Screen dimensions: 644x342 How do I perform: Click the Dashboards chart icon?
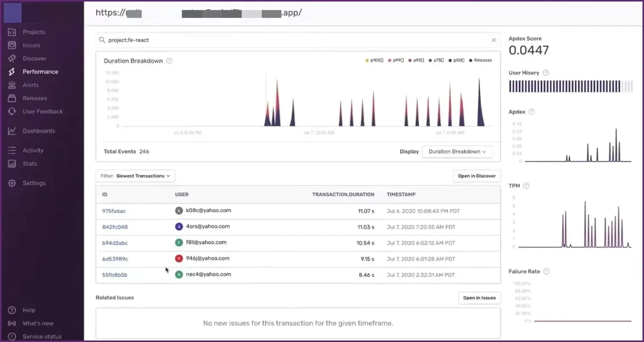(x=12, y=131)
